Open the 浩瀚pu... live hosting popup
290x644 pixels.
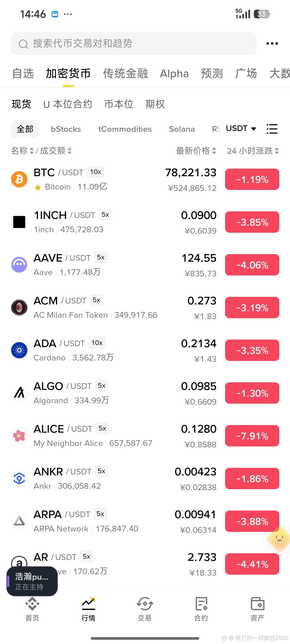click(x=32, y=581)
